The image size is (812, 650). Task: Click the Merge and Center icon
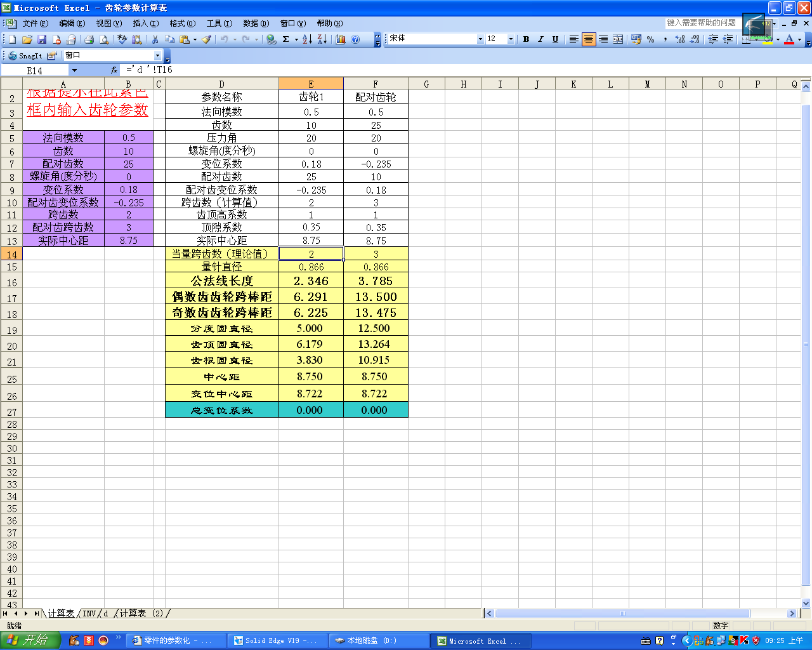point(618,39)
